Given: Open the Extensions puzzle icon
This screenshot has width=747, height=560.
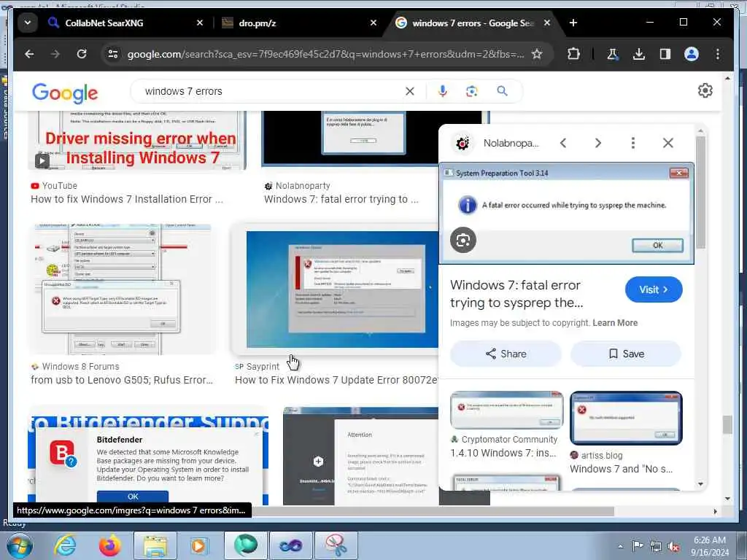Looking at the screenshot, I should point(573,54).
